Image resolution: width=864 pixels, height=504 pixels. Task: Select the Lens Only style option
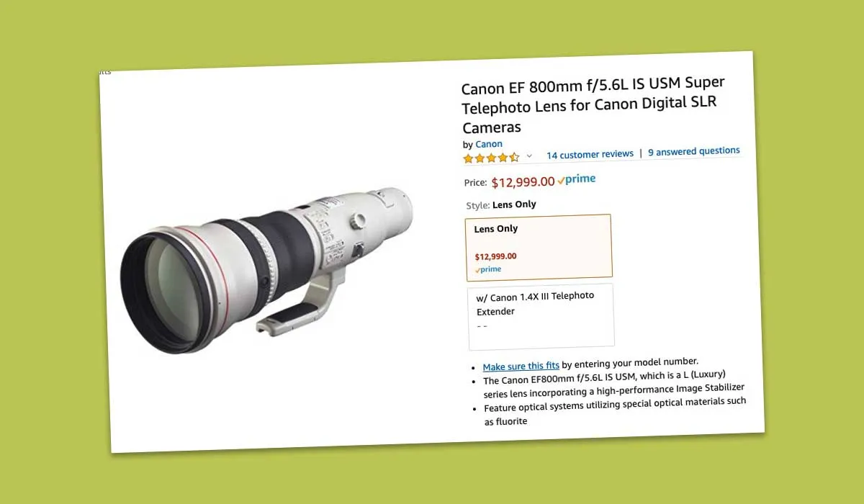point(539,246)
